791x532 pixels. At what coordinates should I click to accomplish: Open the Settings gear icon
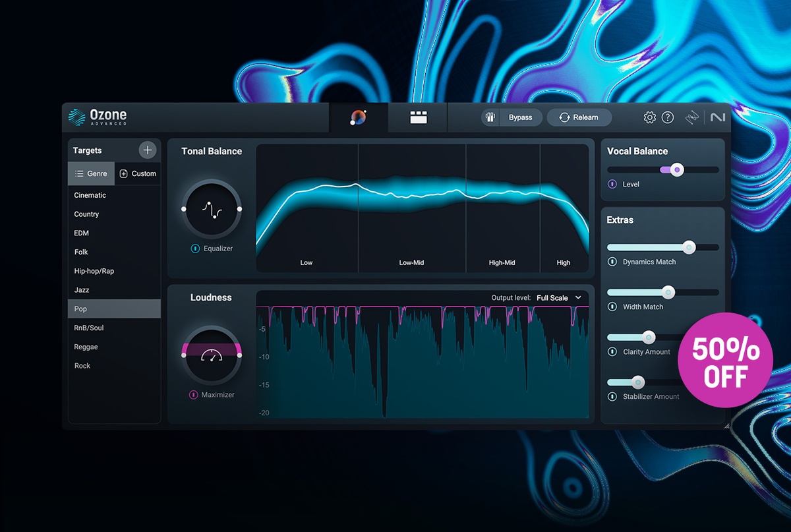(x=649, y=117)
